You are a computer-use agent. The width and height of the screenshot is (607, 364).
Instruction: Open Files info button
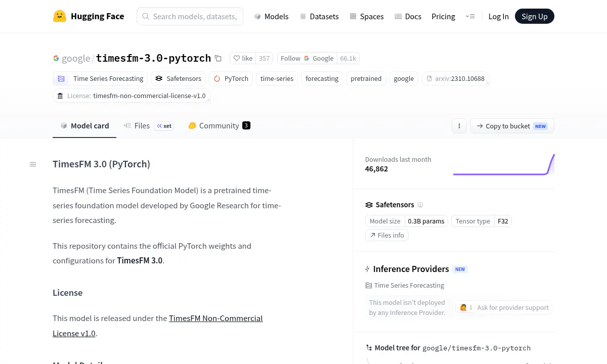387,235
